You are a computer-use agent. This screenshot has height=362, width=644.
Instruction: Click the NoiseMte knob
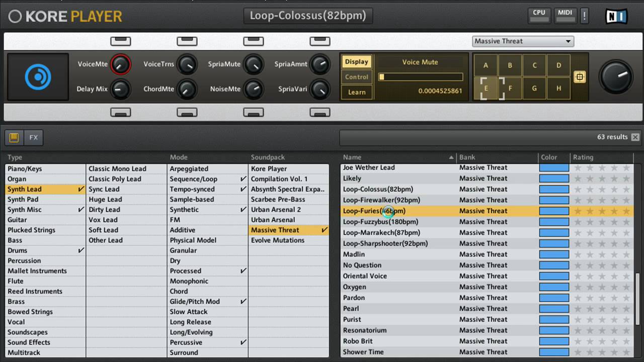[x=253, y=89]
